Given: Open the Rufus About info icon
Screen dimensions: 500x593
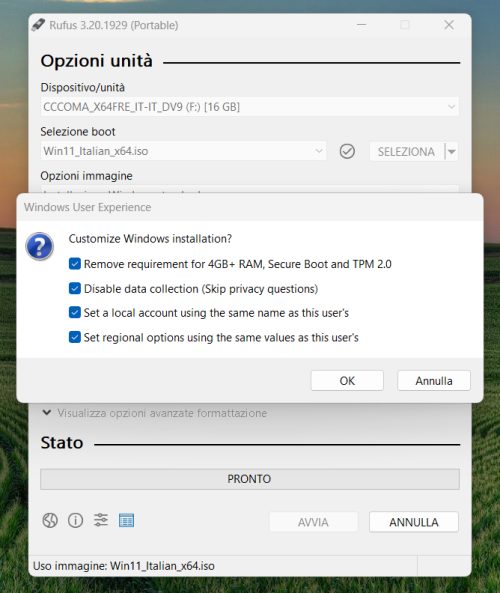Looking at the screenshot, I should coord(75,520).
